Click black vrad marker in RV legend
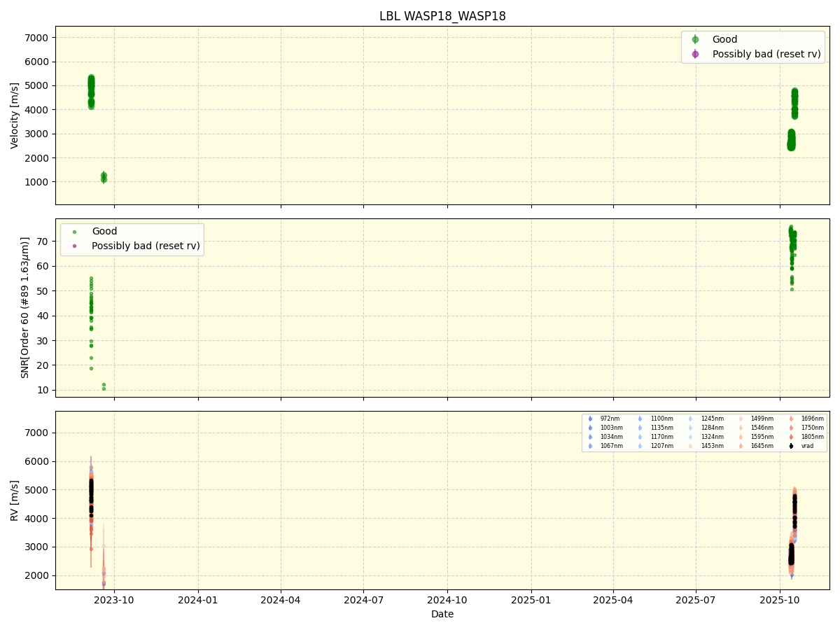840x630 pixels. (791, 446)
